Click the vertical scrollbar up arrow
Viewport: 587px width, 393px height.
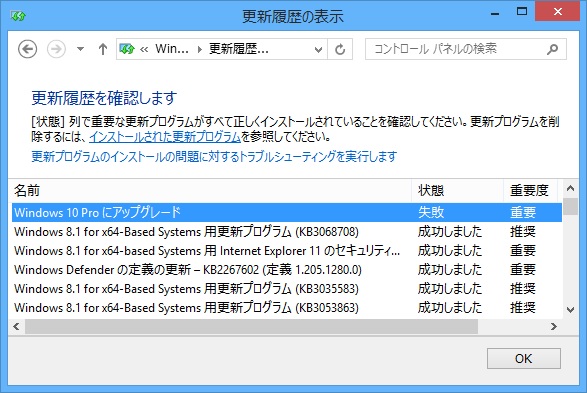570,188
